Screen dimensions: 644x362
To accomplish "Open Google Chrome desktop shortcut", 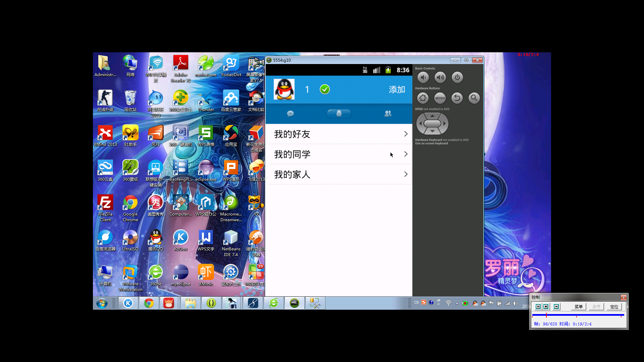I will (x=130, y=208).
